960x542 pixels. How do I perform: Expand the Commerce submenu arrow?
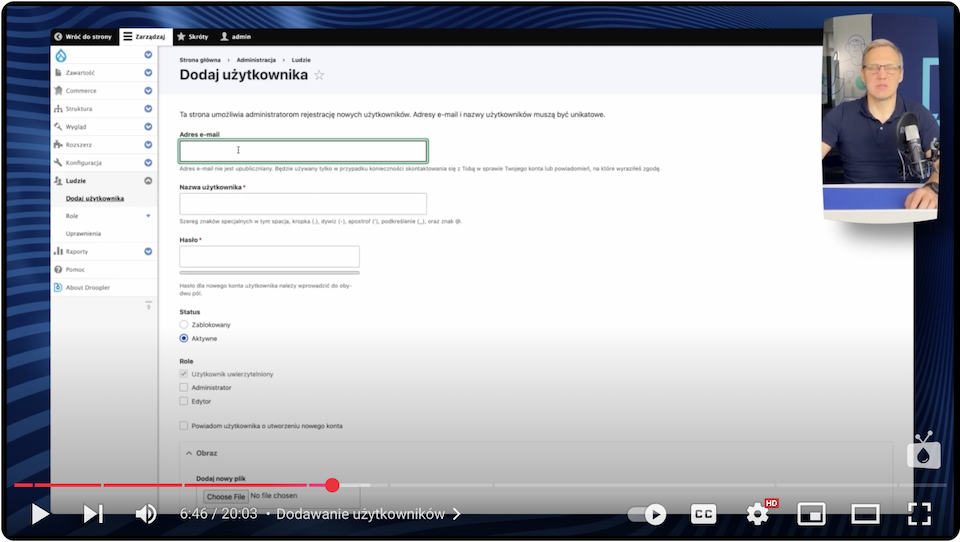click(148, 91)
